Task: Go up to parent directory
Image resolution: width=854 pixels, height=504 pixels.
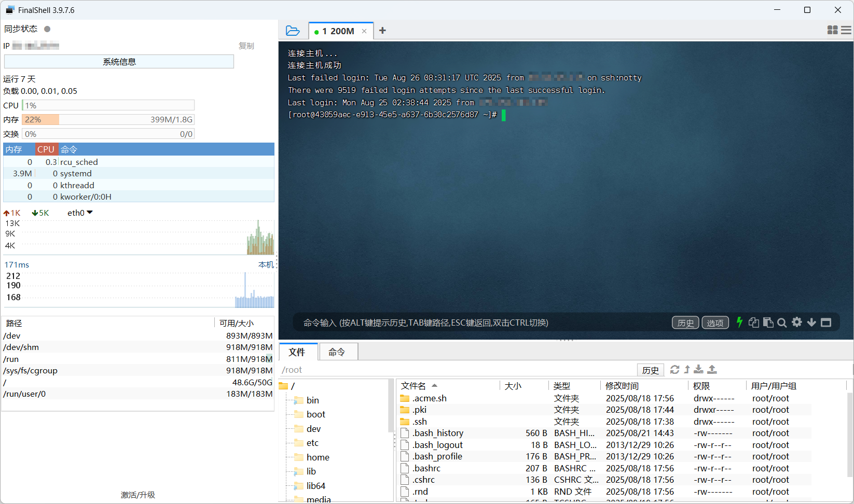Action: (x=687, y=369)
